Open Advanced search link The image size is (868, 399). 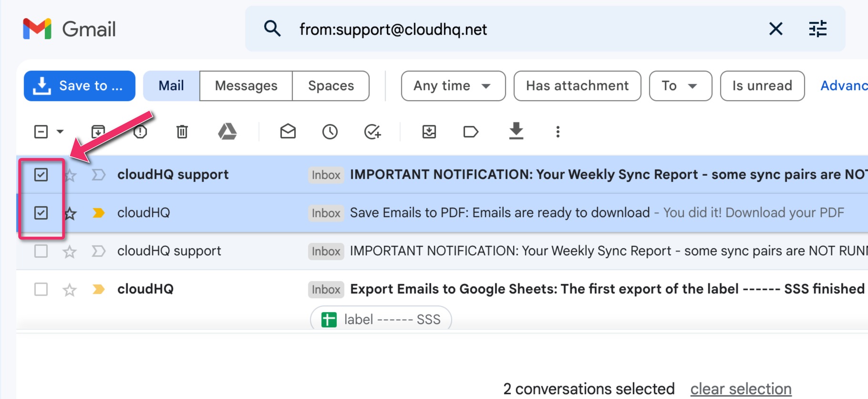(x=844, y=86)
